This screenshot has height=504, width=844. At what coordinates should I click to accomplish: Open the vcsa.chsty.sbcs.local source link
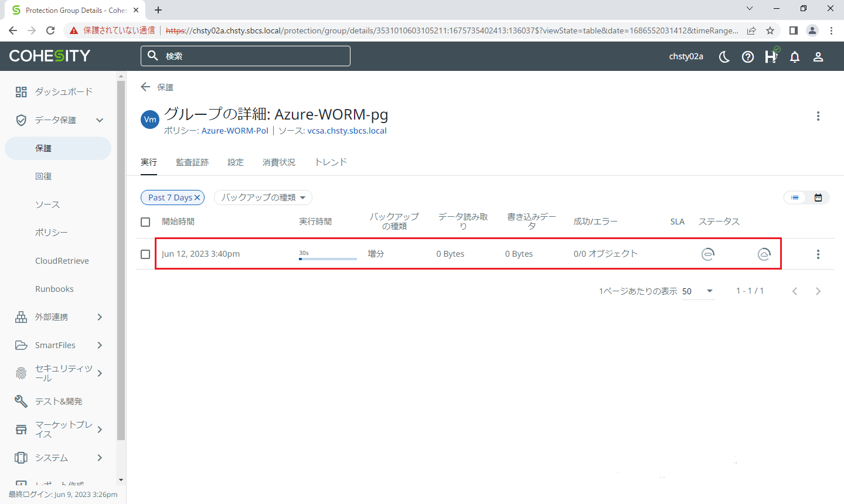pos(347,131)
